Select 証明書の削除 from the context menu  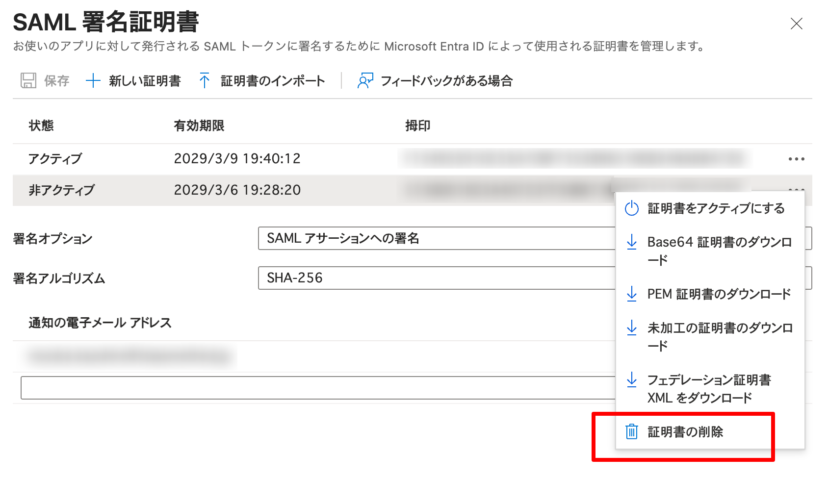point(687,432)
